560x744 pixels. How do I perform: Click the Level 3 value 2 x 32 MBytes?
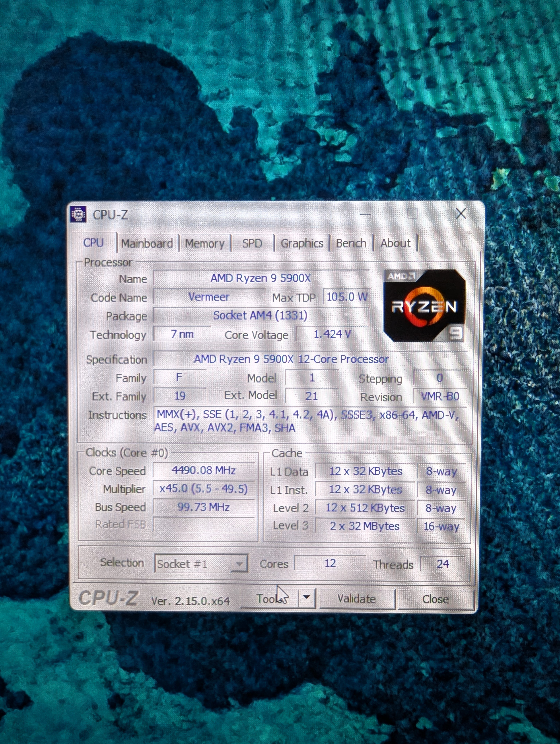365,526
